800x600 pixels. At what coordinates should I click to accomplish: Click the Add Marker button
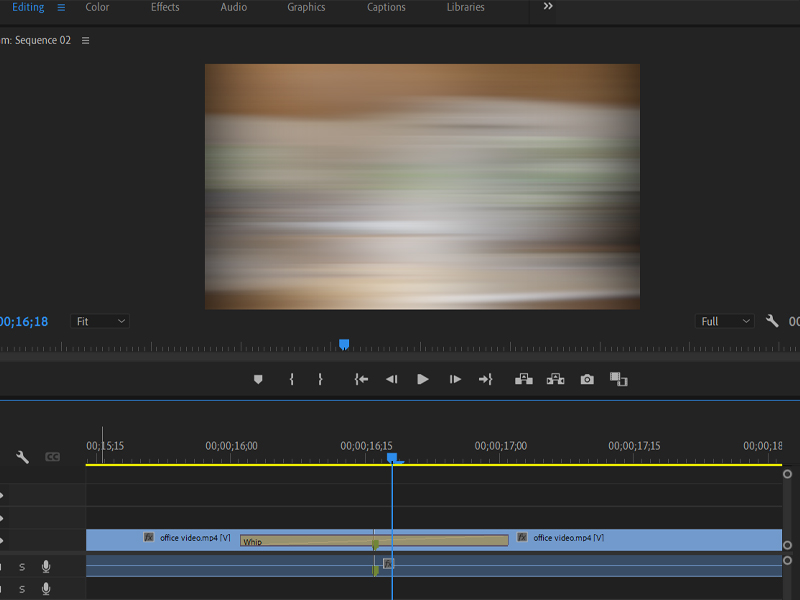click(x=258, y=380)
